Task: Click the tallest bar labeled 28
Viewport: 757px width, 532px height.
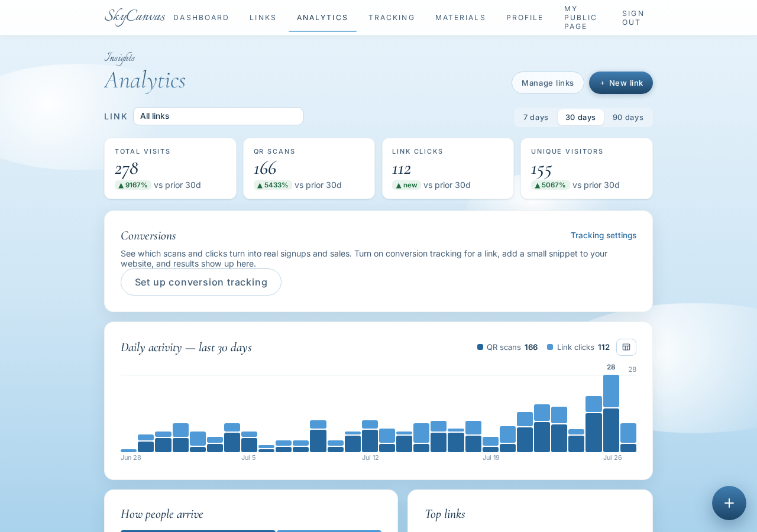Action: pyautogui.click(x=611, y=413)
